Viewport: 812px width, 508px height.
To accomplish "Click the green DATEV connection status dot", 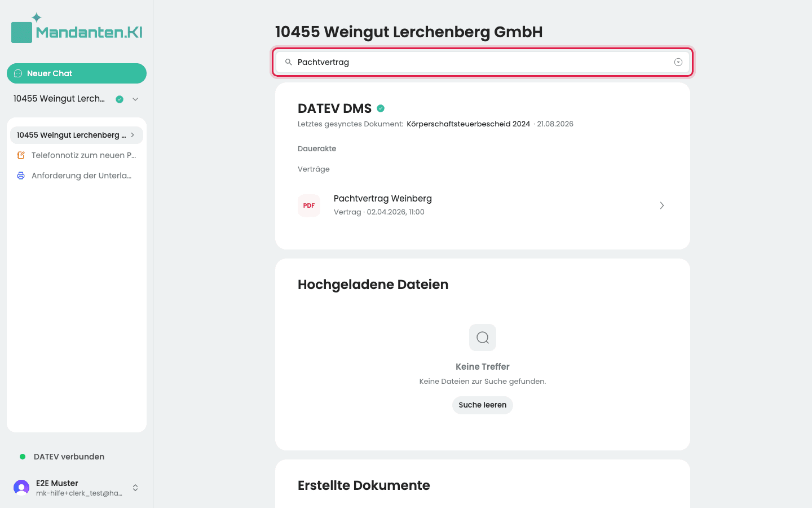I will tap(23, 457).
